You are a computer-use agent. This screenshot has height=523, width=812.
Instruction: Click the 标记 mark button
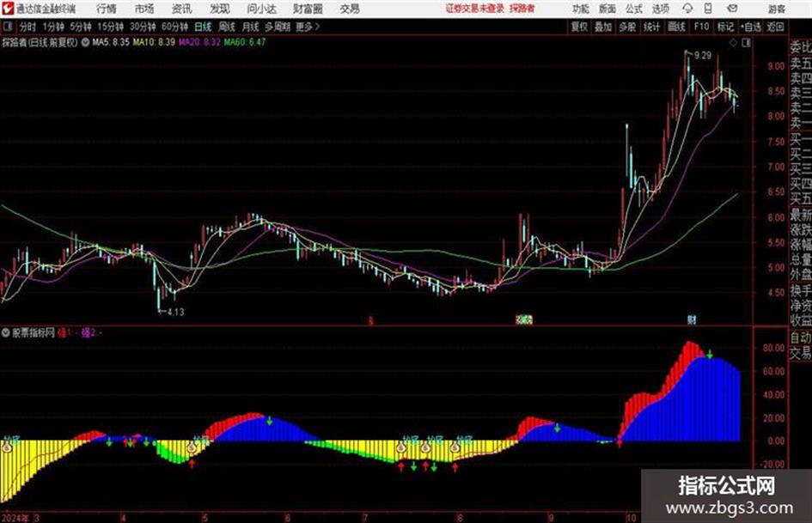(x=725, y=27)
